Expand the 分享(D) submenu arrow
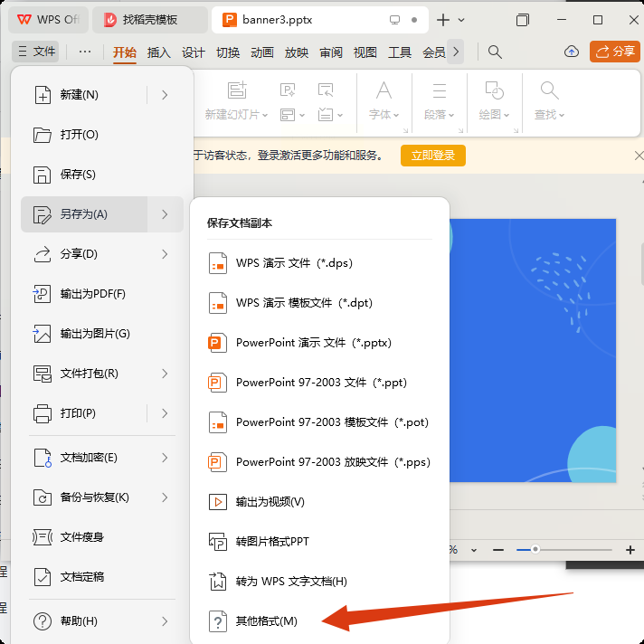 tap(166, 254)
